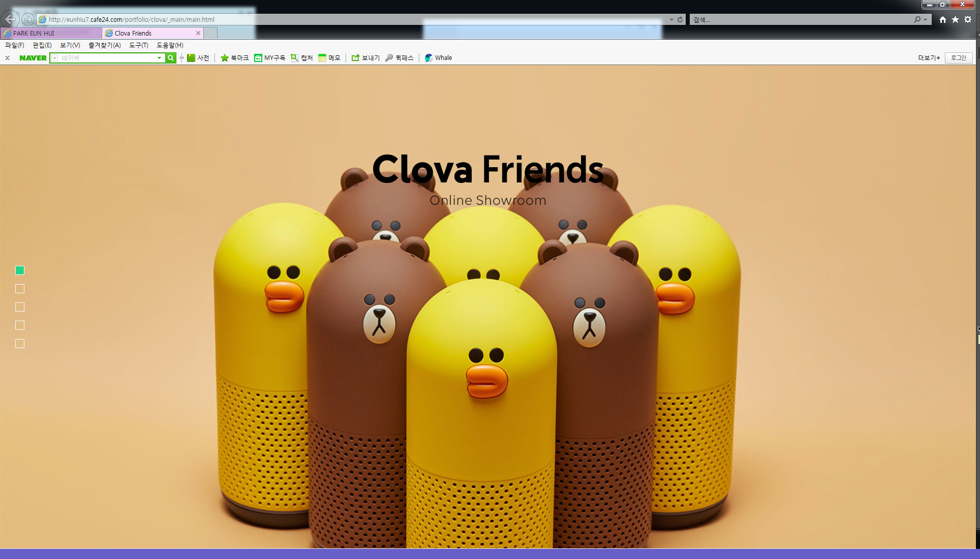Click the magnifier icon in the search box
This screenshot has width=980, height=559.
coord(917,19)
